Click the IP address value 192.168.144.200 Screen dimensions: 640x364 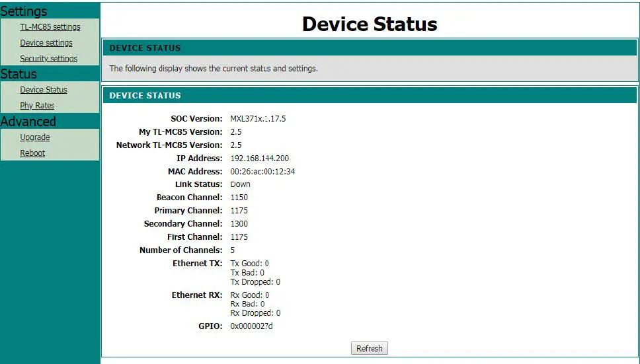click(x=259, y=159)
